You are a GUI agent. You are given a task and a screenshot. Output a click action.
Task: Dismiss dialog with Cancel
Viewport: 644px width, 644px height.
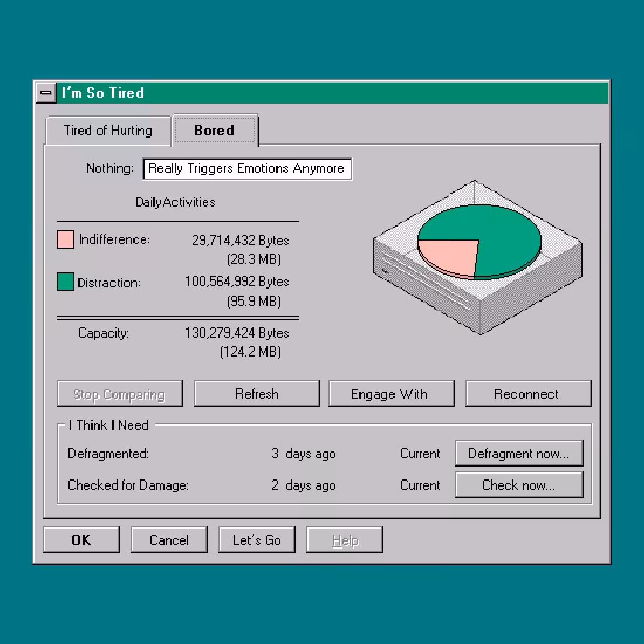pos(169,540)
